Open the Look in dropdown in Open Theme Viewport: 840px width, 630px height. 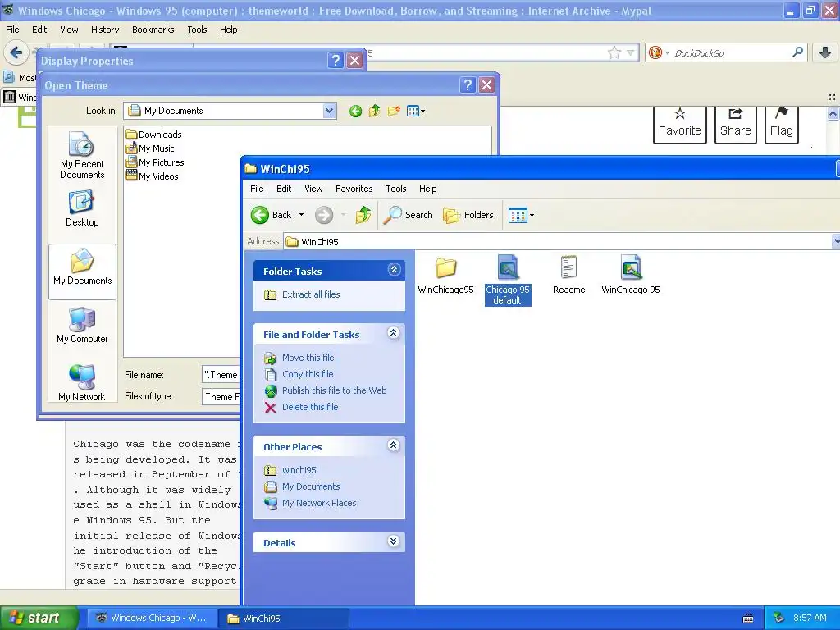pos(329,111)
